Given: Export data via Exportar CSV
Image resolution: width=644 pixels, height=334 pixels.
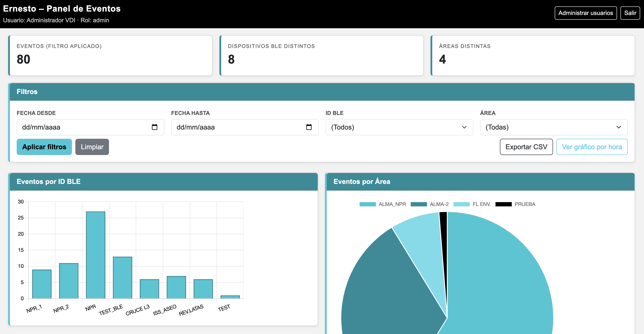Looking at the screenshot, I should pos(526,147).
